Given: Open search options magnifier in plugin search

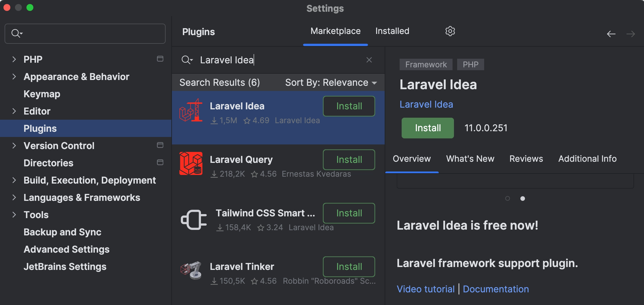Looking at the screenshot, I should click(187, 60).
